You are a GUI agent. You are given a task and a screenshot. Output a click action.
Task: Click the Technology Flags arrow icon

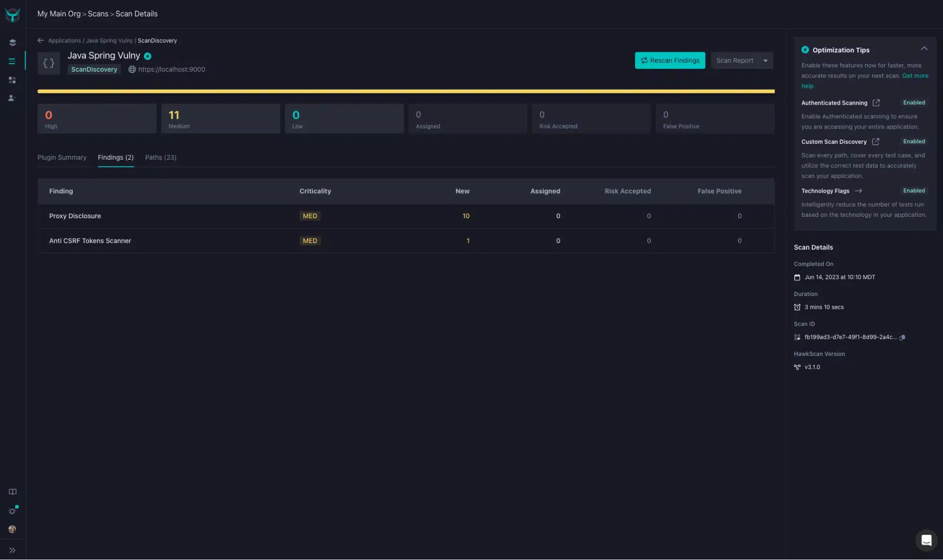tap(859, 191)
